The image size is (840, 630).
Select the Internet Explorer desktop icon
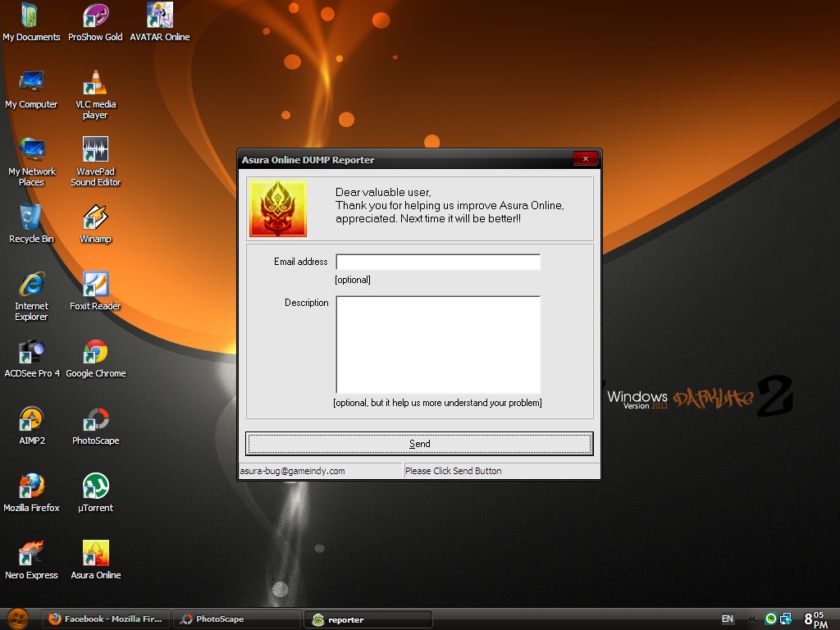(31, 296)
